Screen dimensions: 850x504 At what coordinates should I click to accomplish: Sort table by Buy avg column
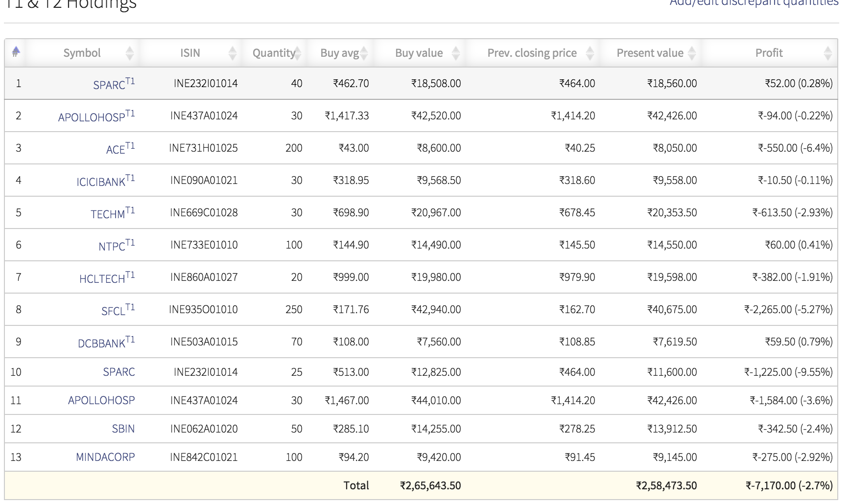[x=340, y=53]
